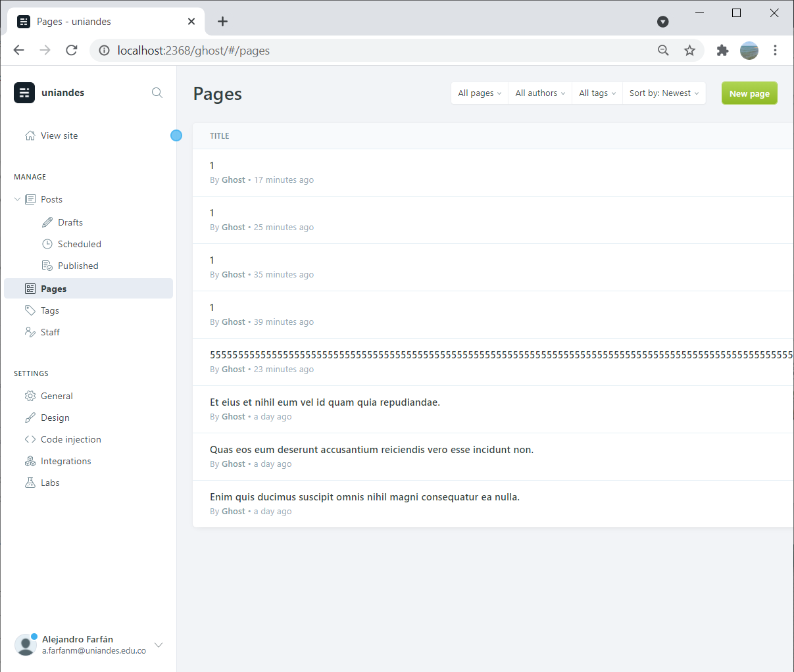Click the uniandes site name
This screenshot has width=794, height=672.
point(63,93)
